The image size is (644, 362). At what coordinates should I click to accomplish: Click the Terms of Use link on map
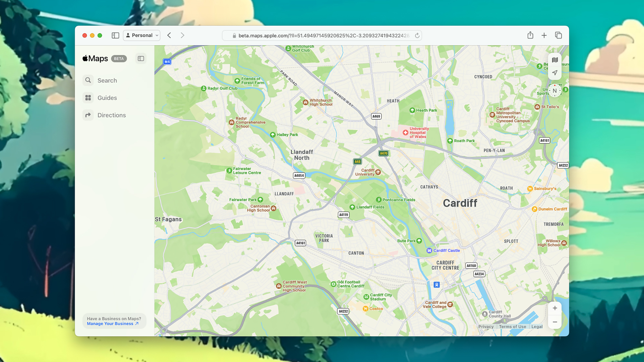(x=512, y=326)
